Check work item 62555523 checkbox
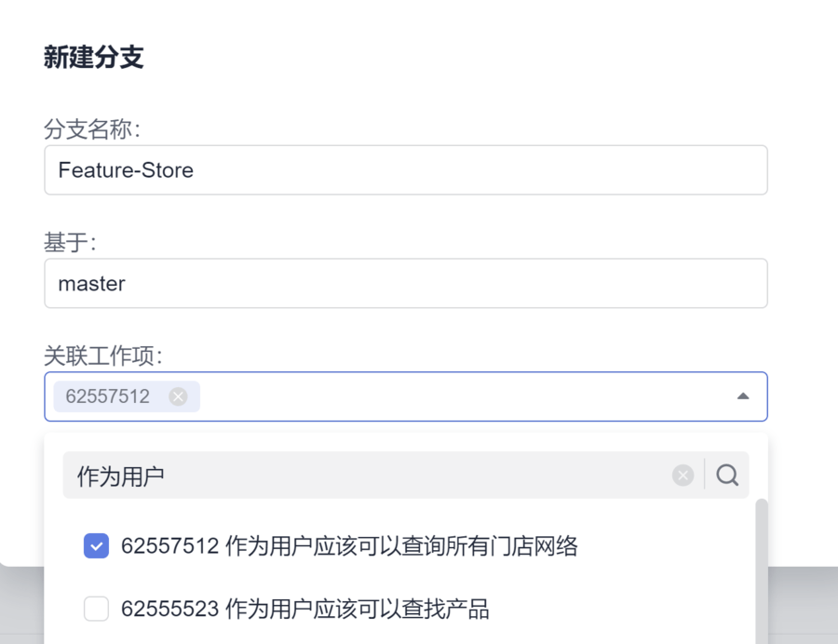The height and width of the screenshot is (644, 838). tap(96, 610)
